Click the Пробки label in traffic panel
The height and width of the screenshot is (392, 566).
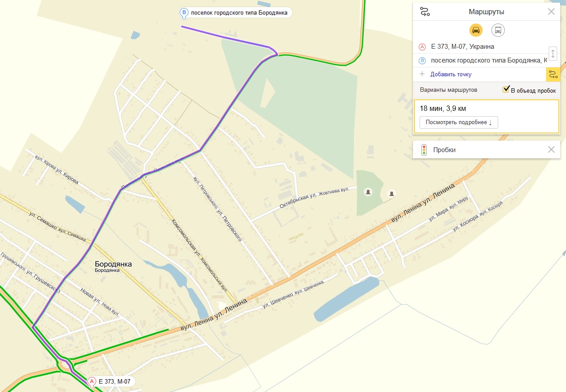[x=444, y=150]
